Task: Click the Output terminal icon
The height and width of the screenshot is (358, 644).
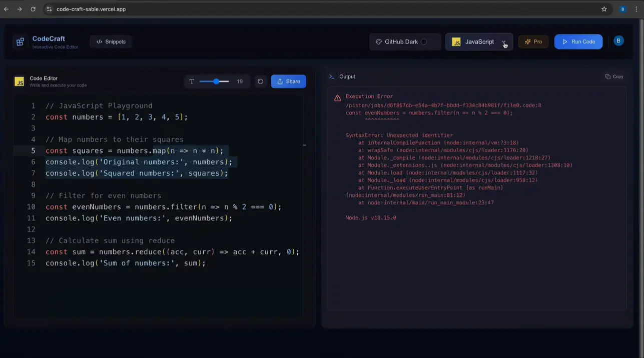Action: [x=331, y=77]
